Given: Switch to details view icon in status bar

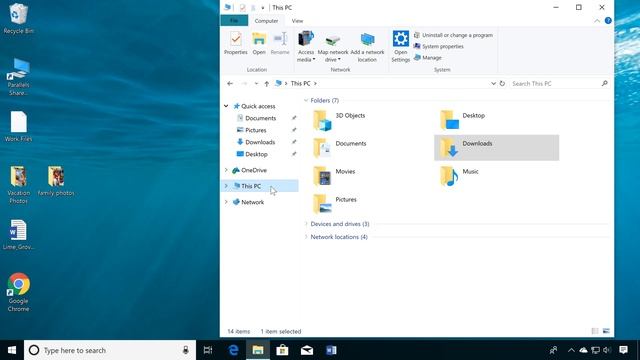Looking at the screenshot, I should click(595, 331).
